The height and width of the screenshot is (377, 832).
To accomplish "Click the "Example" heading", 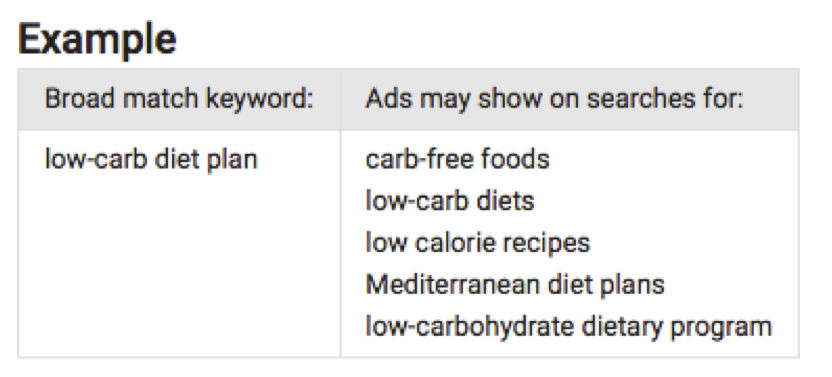I will 97,40.
